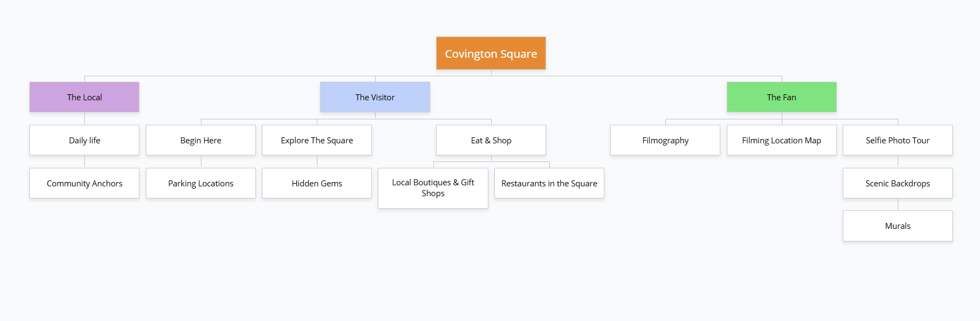Click the purple The Local node
Image resolution: width=980 pixels, height=321 pixels.
click(x=84, y=97)
